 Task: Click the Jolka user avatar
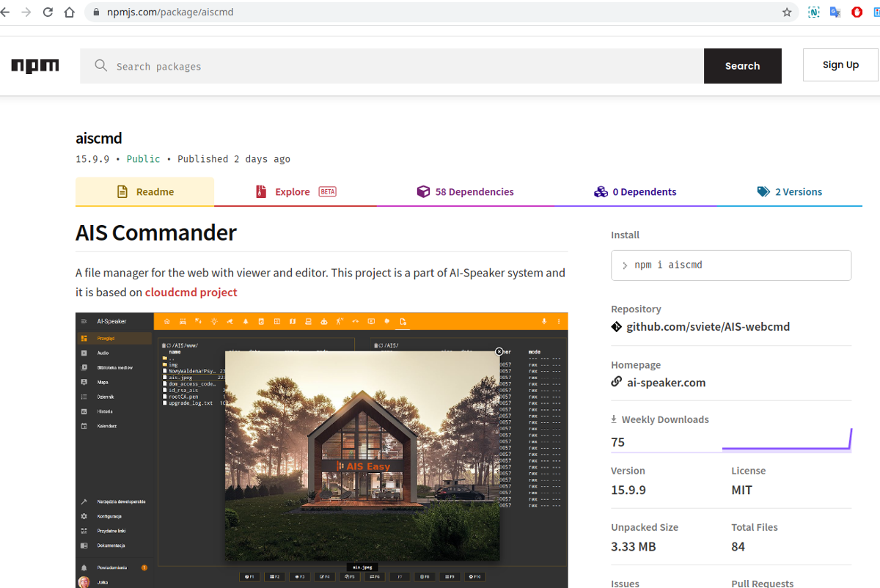click(84, 582)
